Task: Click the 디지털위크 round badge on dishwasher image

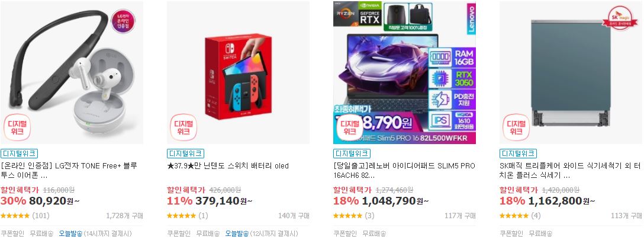Action: click(x=516, y=127)
